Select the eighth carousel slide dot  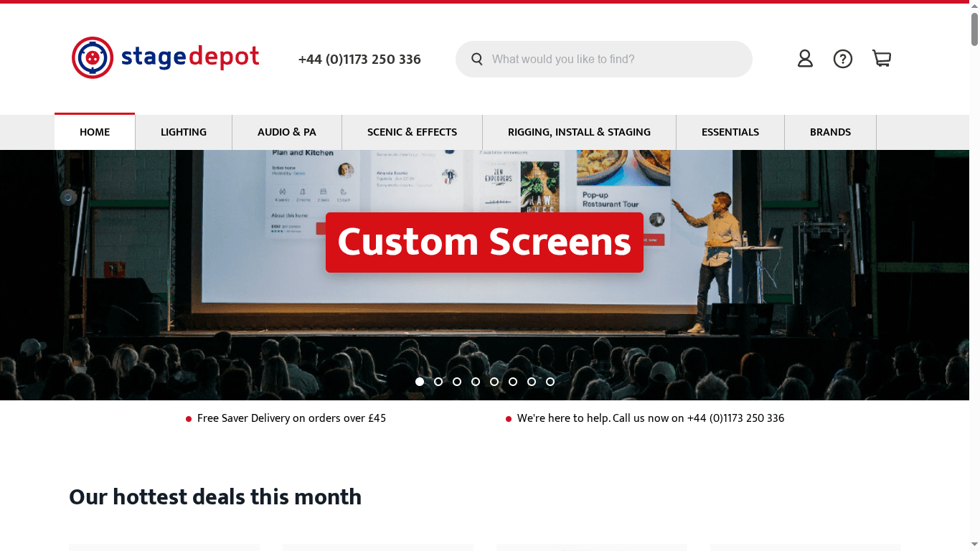coord(550,382)
